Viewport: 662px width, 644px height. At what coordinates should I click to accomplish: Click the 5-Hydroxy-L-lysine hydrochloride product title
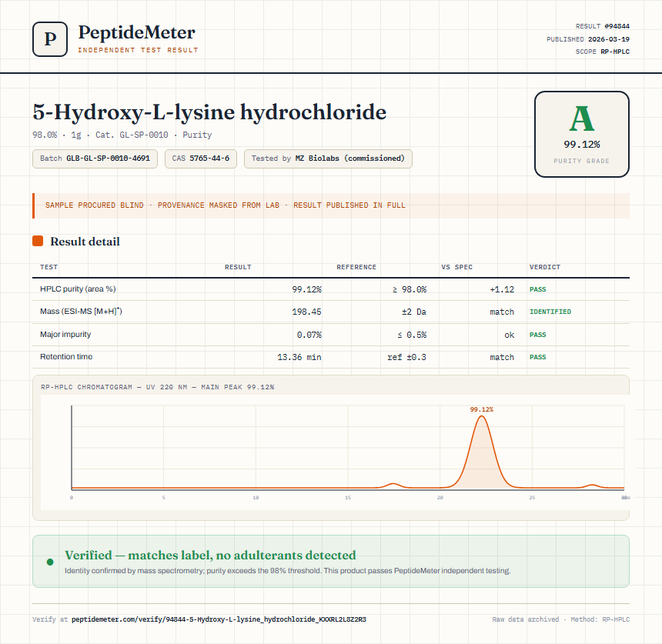point(209,112)
